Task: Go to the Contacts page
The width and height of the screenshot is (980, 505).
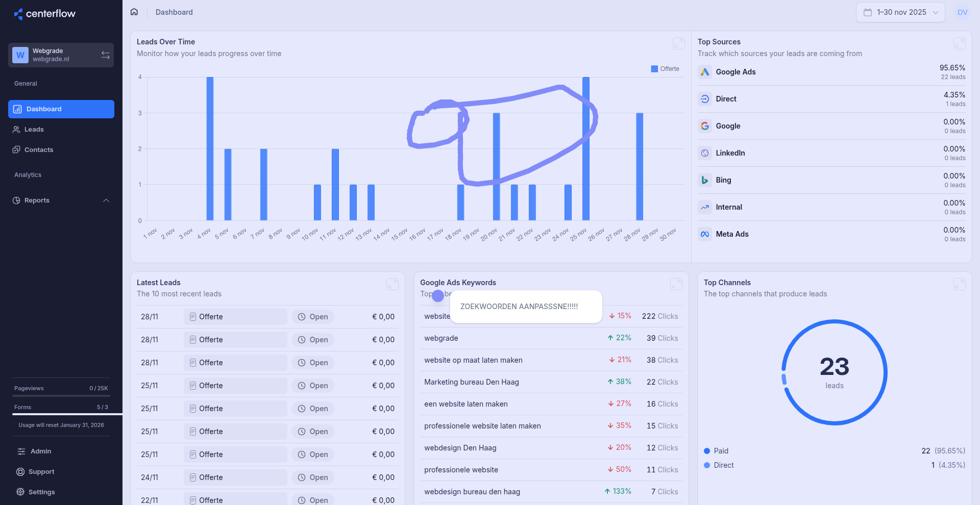Action: click(x=38, y=150)
